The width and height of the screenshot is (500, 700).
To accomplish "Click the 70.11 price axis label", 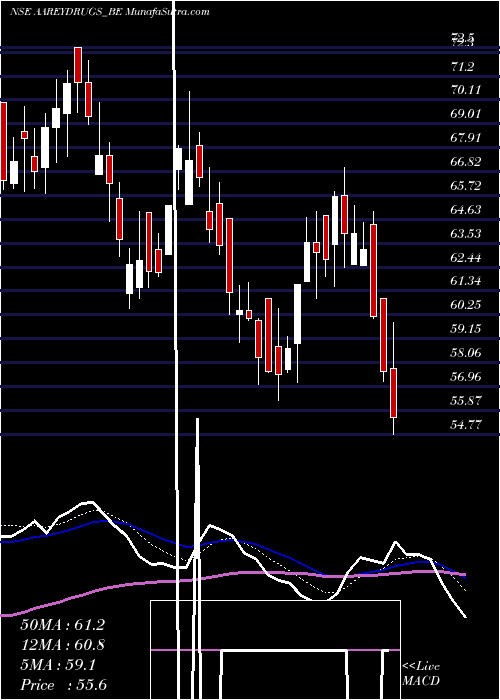I will pyautogui.click(x=466, y=90).
